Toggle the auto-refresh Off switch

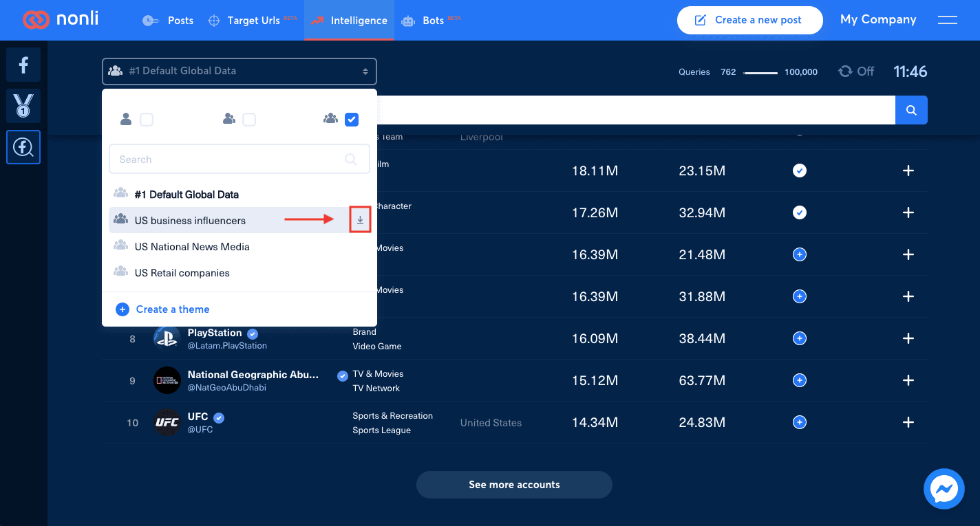[x=856, y=72]
